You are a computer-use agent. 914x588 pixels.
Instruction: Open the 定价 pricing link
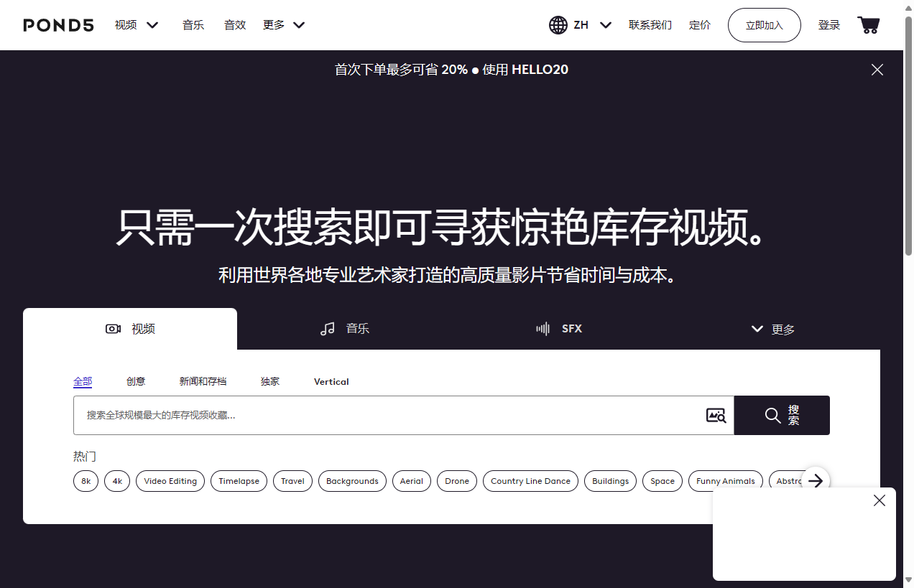pyautogui.click(x=699, y=25)
